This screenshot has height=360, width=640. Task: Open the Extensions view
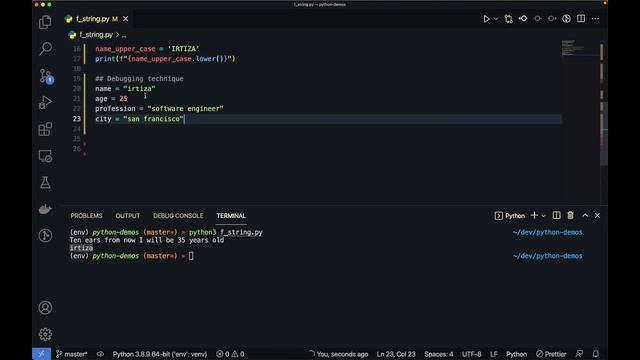point(45,129)
